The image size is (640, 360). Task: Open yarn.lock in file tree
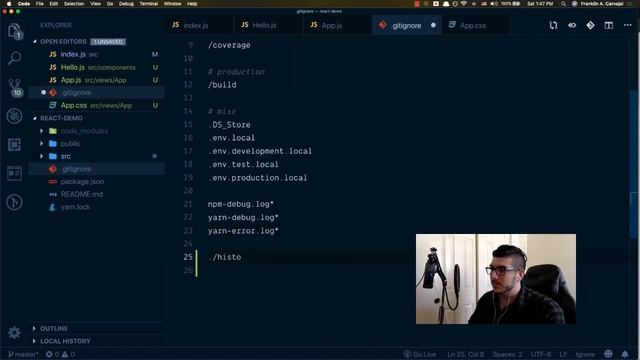click(97, 207)
